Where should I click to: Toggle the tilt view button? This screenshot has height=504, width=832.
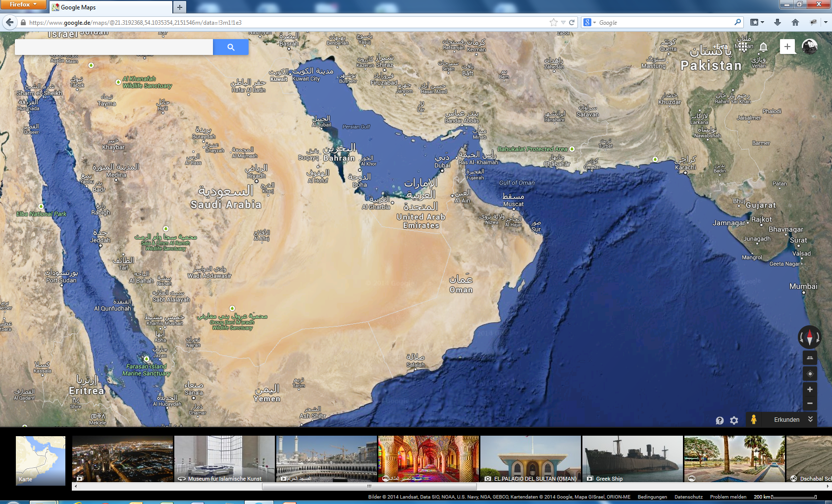coord(810,358)
